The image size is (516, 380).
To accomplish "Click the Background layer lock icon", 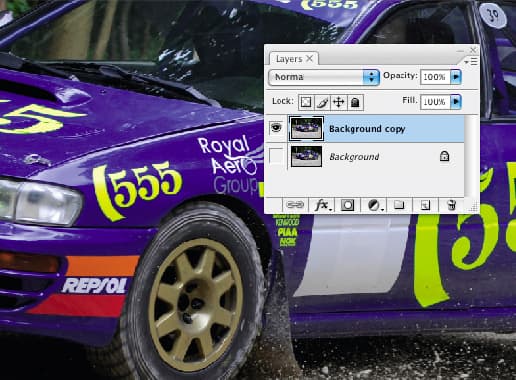I will [444, 156].
